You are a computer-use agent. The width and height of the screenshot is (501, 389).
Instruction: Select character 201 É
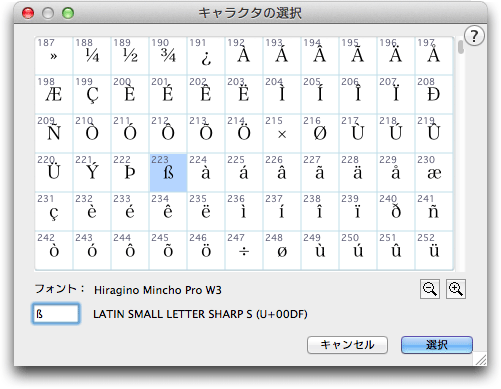(x=168, y=95)
